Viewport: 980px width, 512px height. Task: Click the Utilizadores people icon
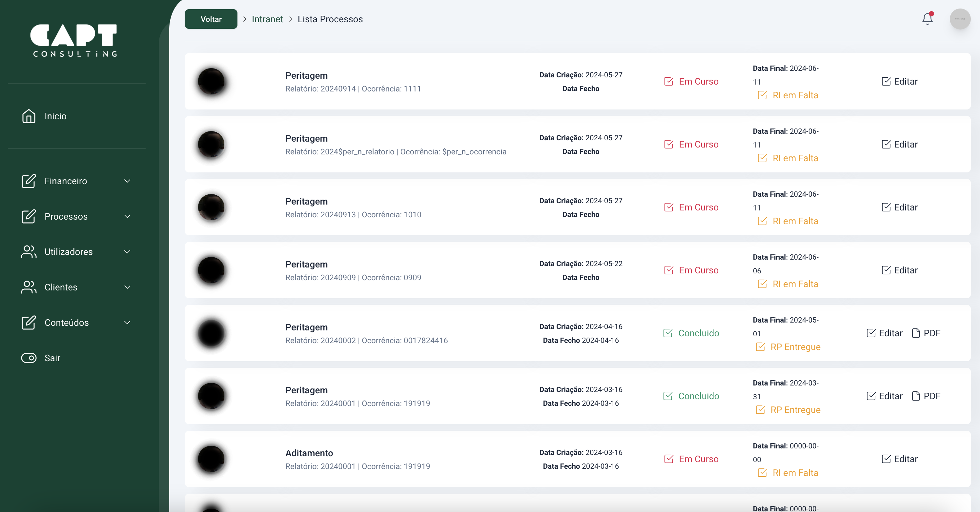point(29,252)
